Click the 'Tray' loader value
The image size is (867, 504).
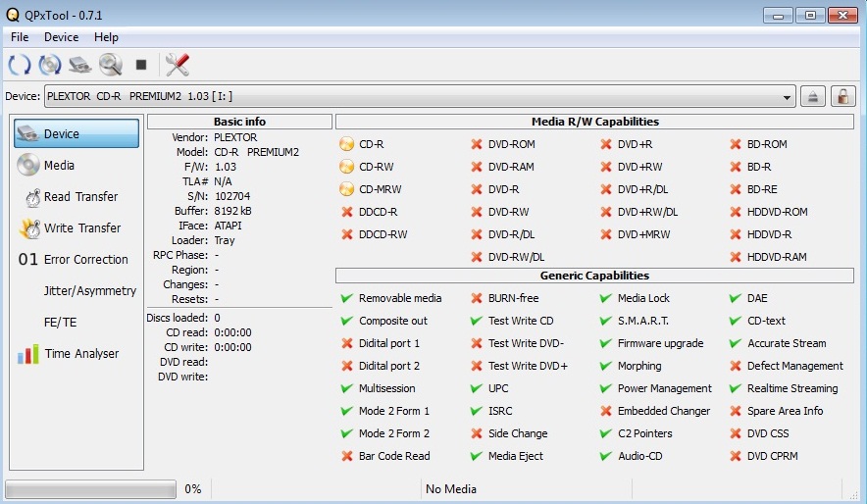[225, 240]
